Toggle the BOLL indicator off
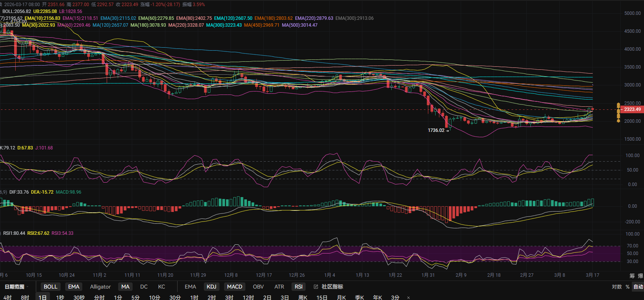 point(50,287)
